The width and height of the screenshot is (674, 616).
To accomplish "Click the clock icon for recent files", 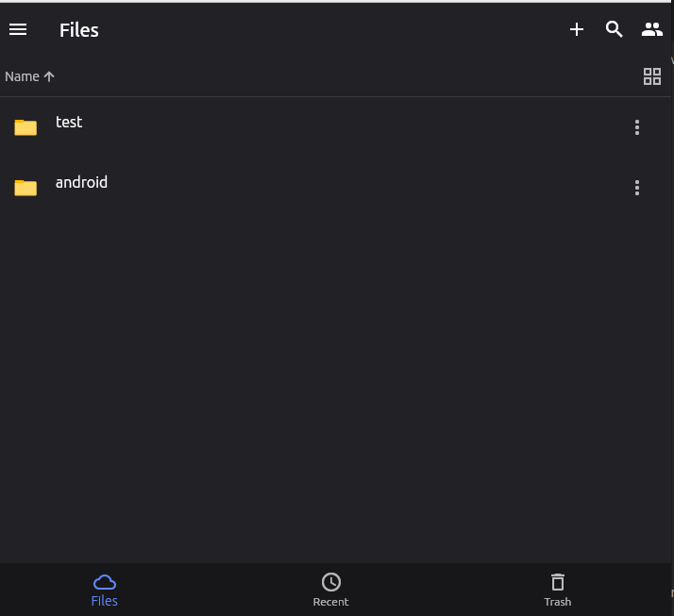I will click(x=331, y=582).
